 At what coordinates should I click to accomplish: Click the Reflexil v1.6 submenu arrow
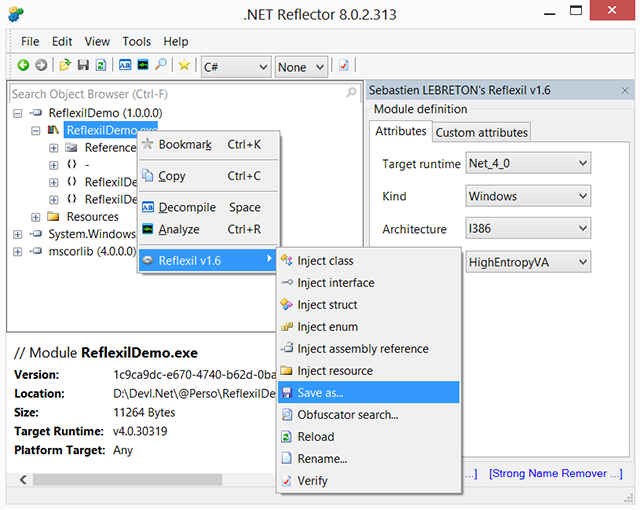click(x=269, y=259)
